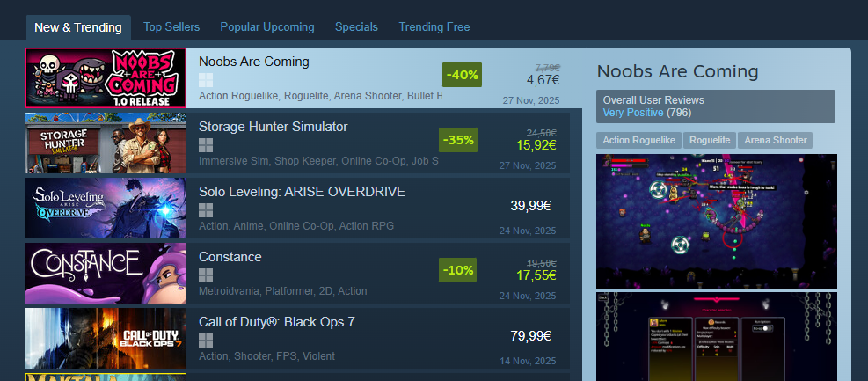Click Noobs Are Coming capsule image
The height and width of the screenshot is (381, 868).
[x=106, y=77]
